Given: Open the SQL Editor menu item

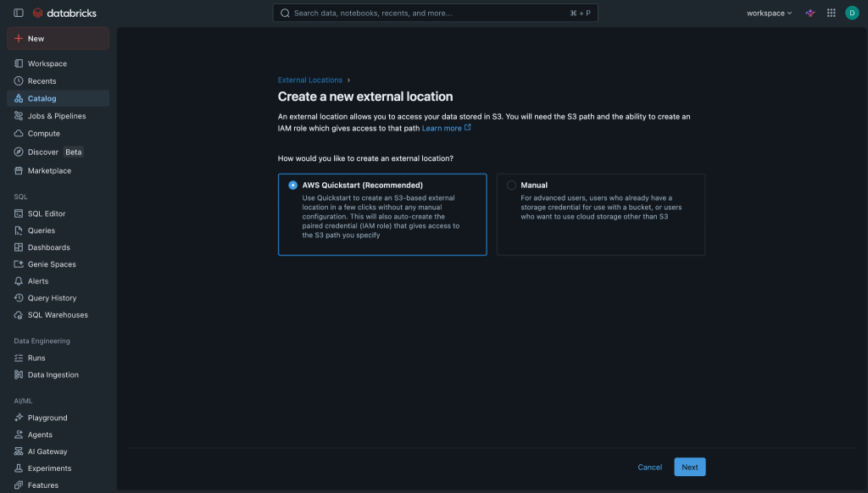Looking at the screenshot, I should [58, 213].
